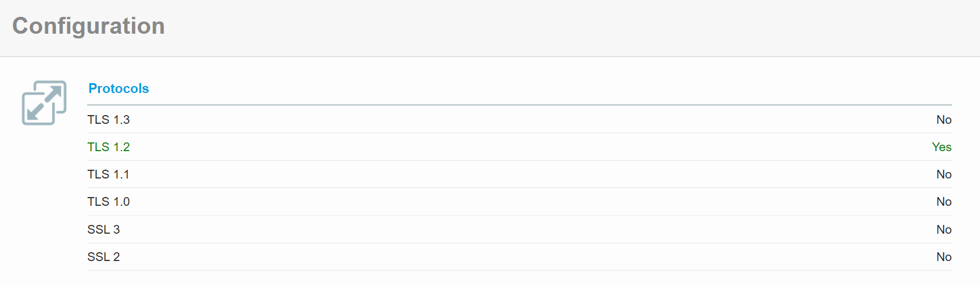This screenshot has height=286, width=980.
Task: Click the gray Configuration header bar
Action: point(490,28)
